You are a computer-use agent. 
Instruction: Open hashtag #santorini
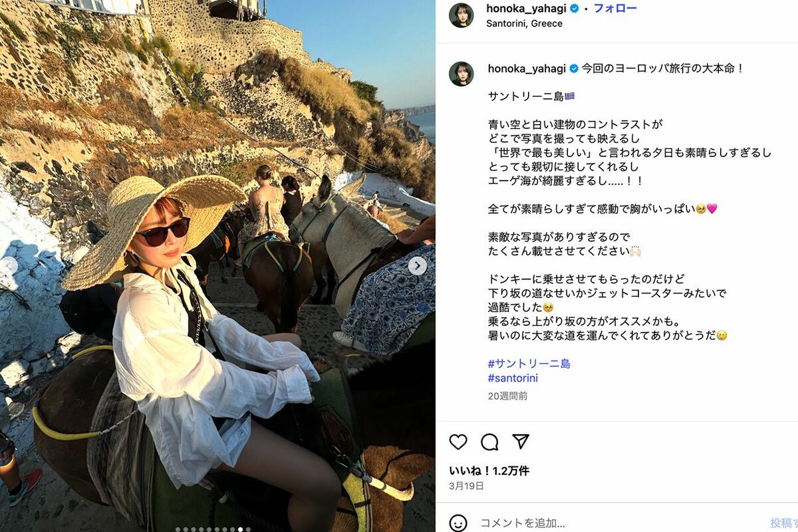[513, 378]
